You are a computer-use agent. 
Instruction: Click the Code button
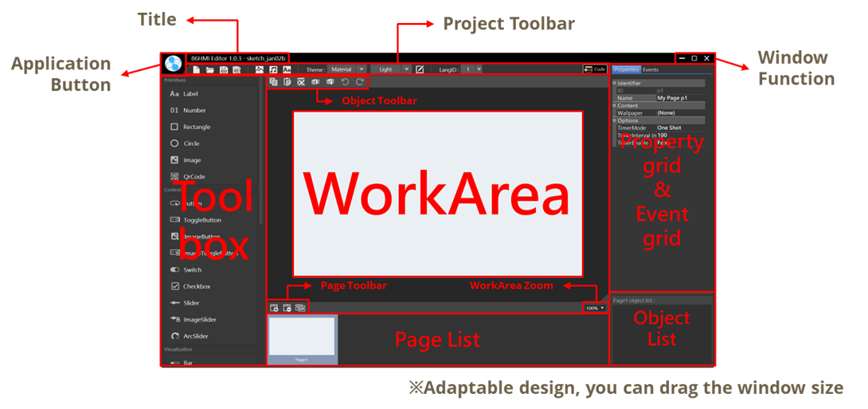[x=594, y=69]
